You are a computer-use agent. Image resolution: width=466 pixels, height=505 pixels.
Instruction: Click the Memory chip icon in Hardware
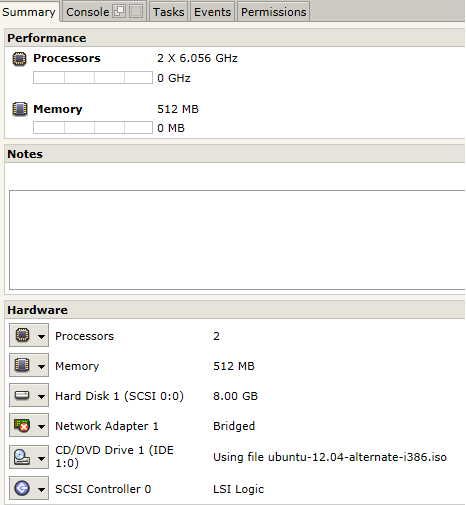(22, 365)
